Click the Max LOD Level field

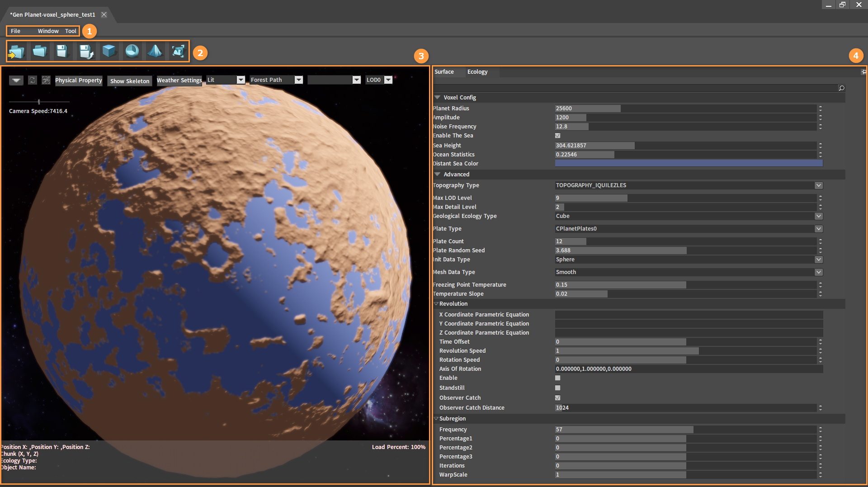[685, 198]
